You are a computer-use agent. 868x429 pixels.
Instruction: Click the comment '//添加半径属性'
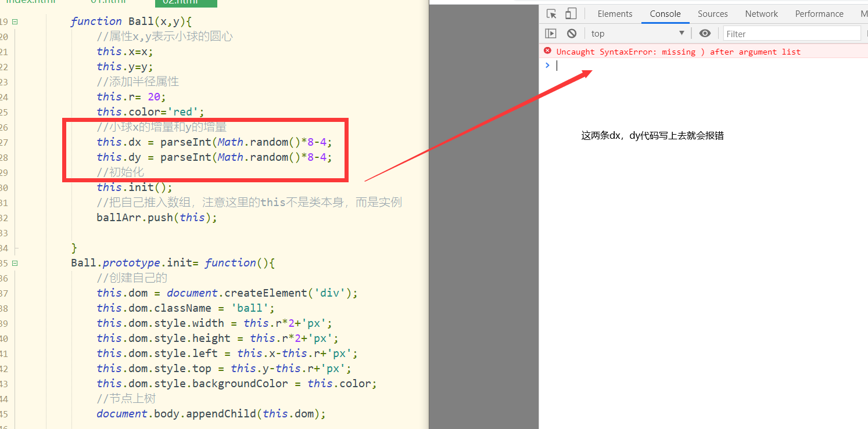pyautogui.click(x=138, y=82)
